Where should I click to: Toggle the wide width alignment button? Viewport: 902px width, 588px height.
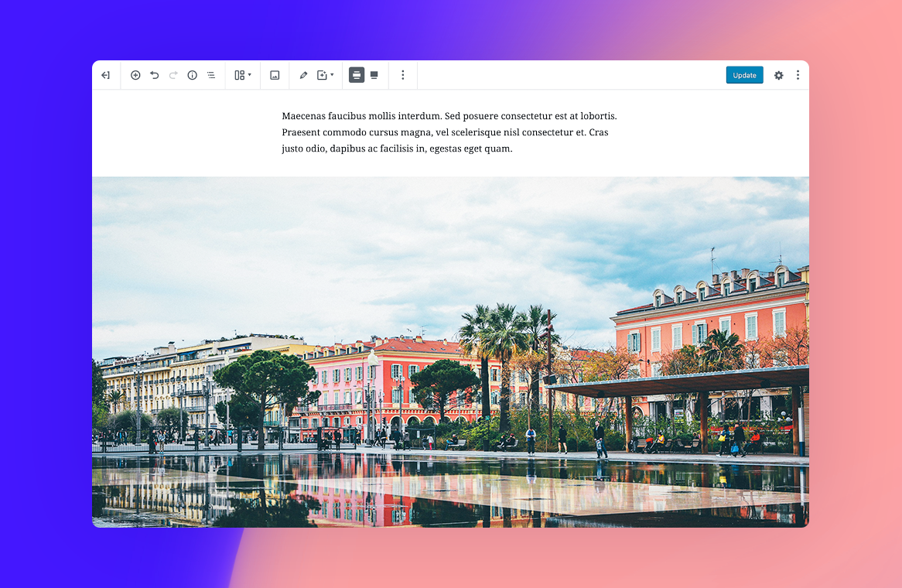(x=357, y=75)
